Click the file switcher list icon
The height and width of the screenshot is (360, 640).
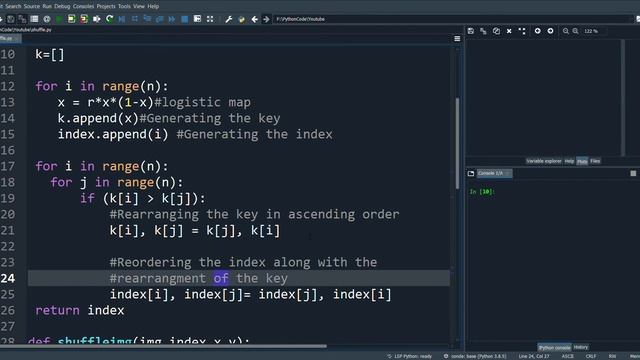34,19
